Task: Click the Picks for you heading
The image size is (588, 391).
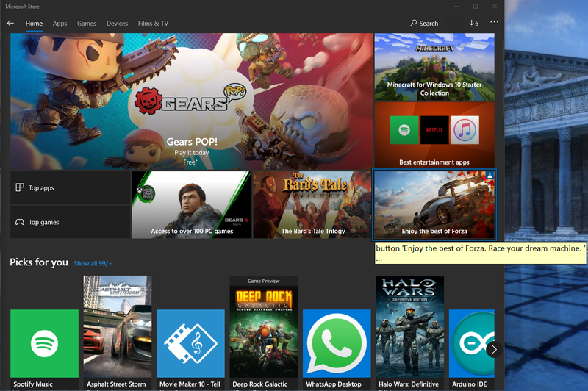Action: click(x=39, y=262)
